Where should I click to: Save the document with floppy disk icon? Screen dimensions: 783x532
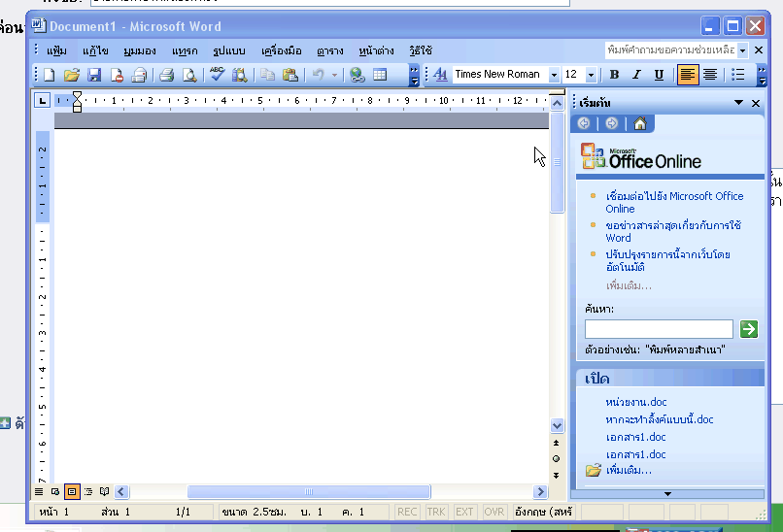coord(94,75)
